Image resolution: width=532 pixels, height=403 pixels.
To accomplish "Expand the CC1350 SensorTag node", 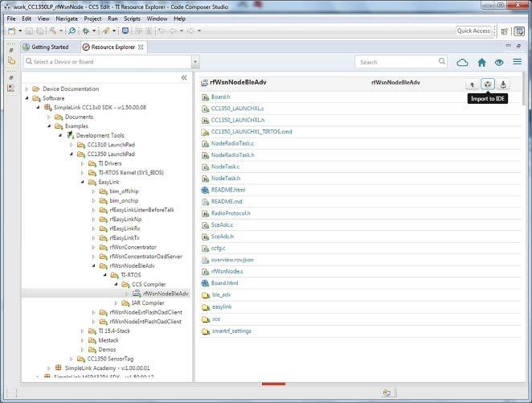I will 72,359.
